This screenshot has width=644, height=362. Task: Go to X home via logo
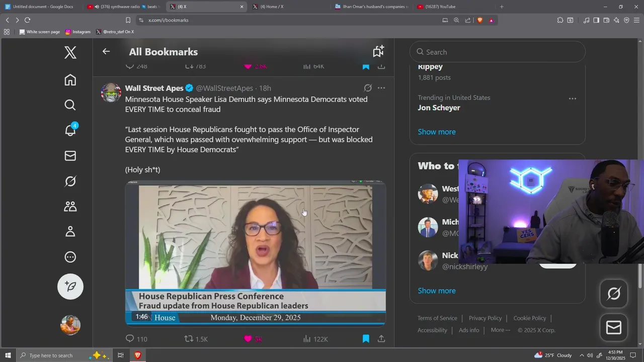[70, 52]
